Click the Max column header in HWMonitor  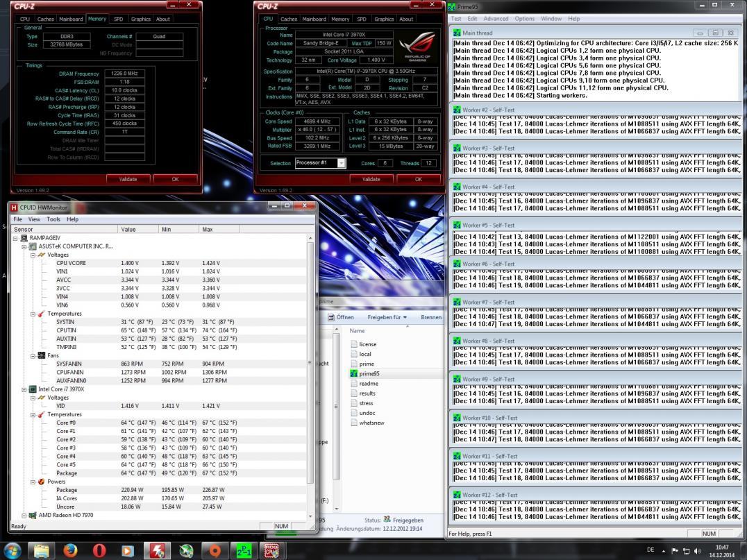pos(219,229)
